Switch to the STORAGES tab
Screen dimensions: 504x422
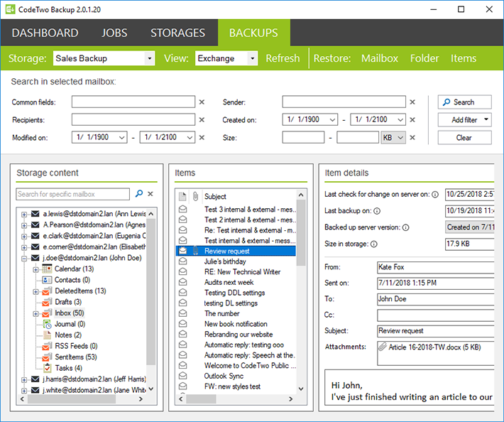click(177, 33)
